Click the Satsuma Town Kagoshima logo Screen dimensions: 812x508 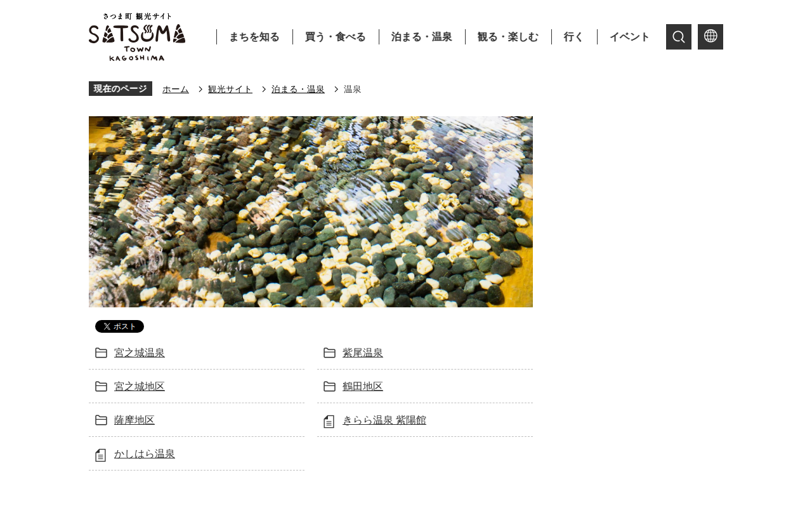pyautogui.click(x=137, y=37)
